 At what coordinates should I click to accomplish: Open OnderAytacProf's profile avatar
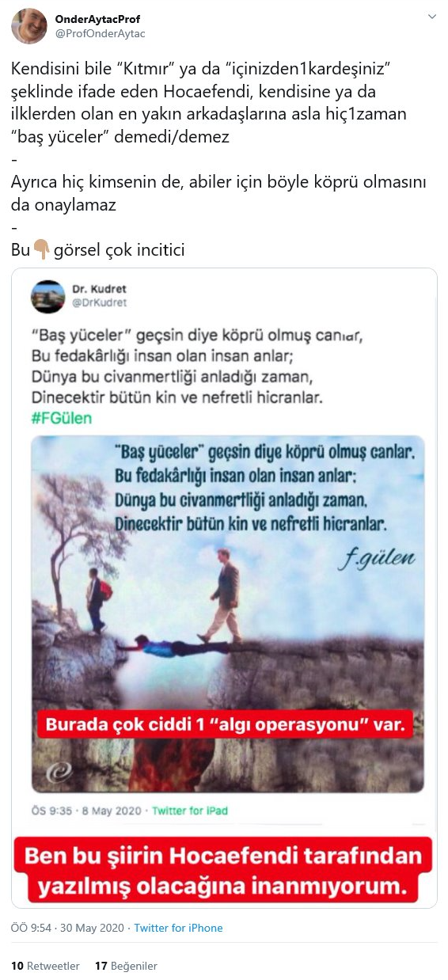[x=28, y=26]
